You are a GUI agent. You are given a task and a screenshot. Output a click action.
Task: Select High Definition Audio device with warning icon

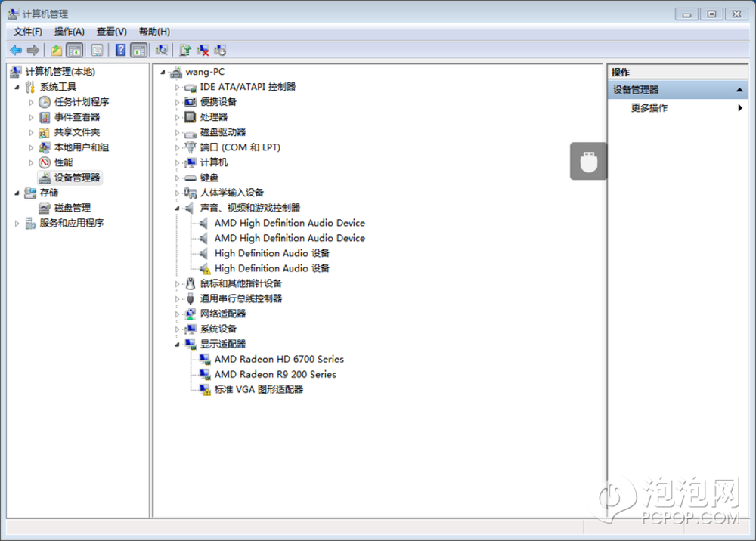click(271, 268)
